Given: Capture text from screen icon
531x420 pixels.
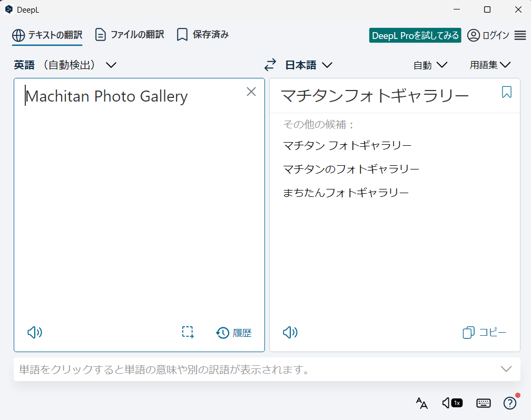Looking at the screenshot, I should pos(188,332).
